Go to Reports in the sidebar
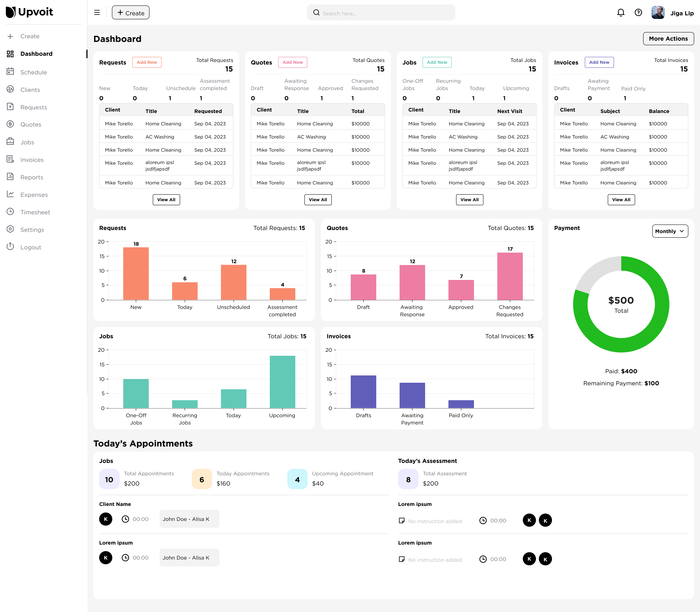Image resolution: width=700 pixels, height=612 pixels. 32,177
